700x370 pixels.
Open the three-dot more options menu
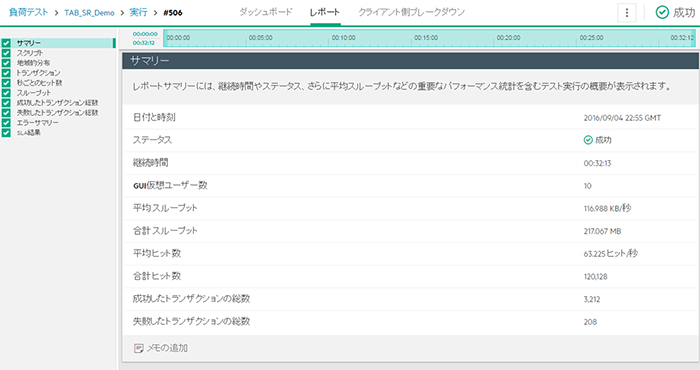pyautogui.click(x=626, y=13)
